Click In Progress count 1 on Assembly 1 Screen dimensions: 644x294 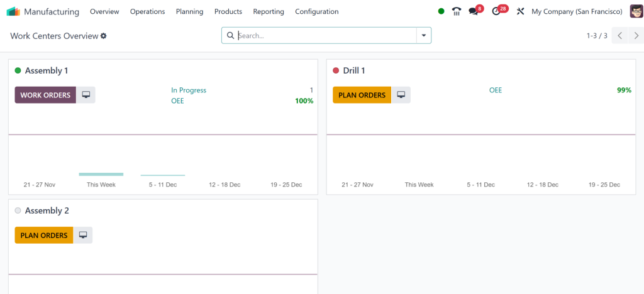point(311,90)
